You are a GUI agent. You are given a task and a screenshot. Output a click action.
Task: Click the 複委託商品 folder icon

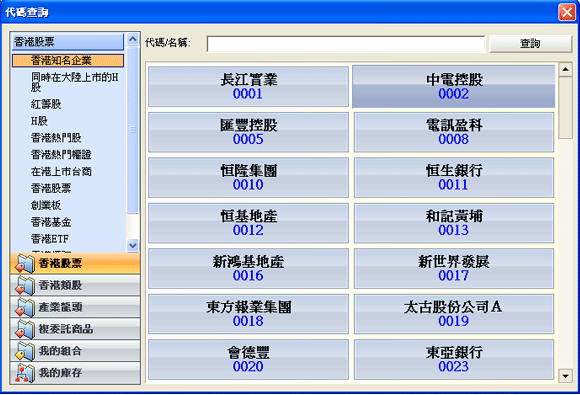pyautogui.click(x=25, y=329)
